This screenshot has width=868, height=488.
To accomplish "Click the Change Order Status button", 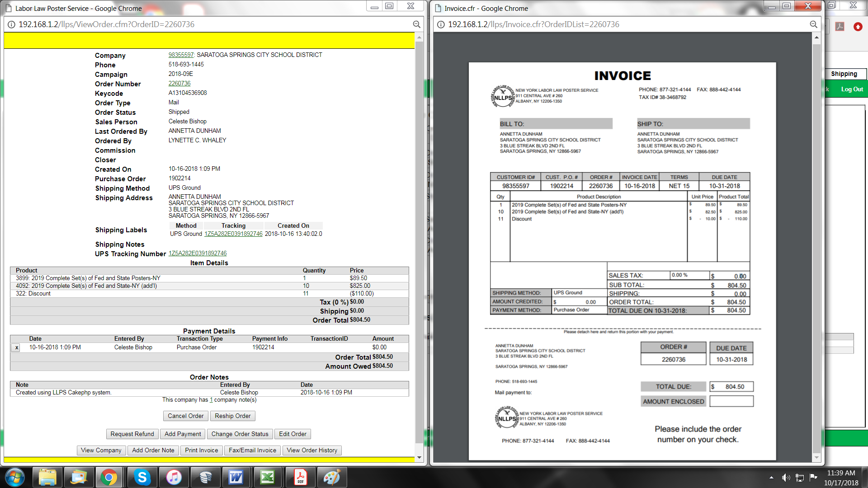I will tap(240, 434).
